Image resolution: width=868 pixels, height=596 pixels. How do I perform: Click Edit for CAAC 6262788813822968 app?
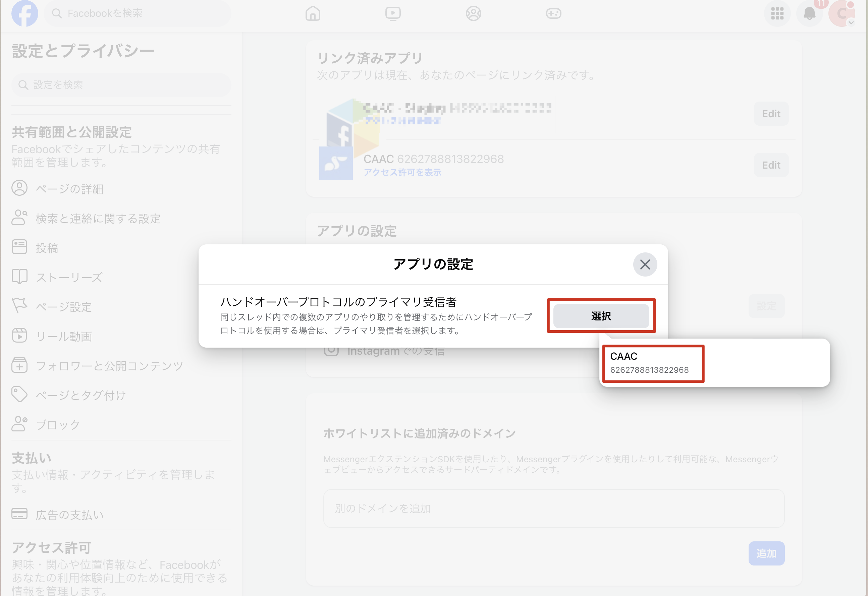coord(771,165)
